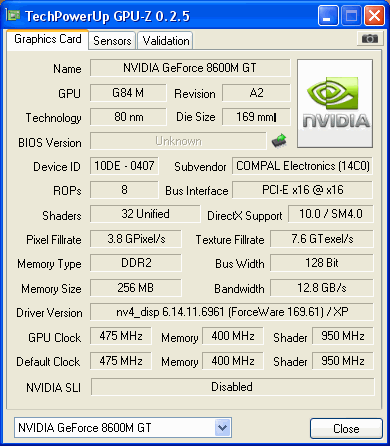The image size is (390, 446).
Task: Click the GPU-Z title bar app icon
Action: pyautogui.click(x=13, y=15)
